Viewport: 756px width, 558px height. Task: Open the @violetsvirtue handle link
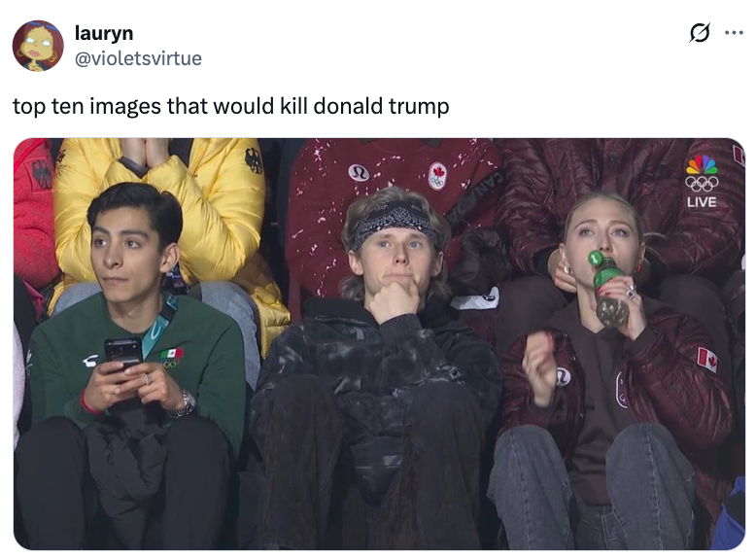[x=138, y=58]
